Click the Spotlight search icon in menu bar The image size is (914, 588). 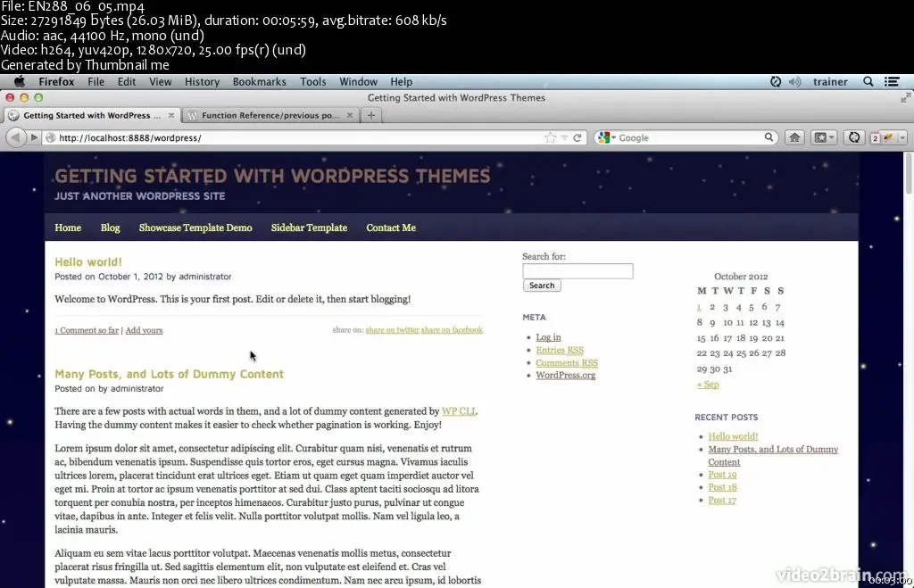pos(868,81)
